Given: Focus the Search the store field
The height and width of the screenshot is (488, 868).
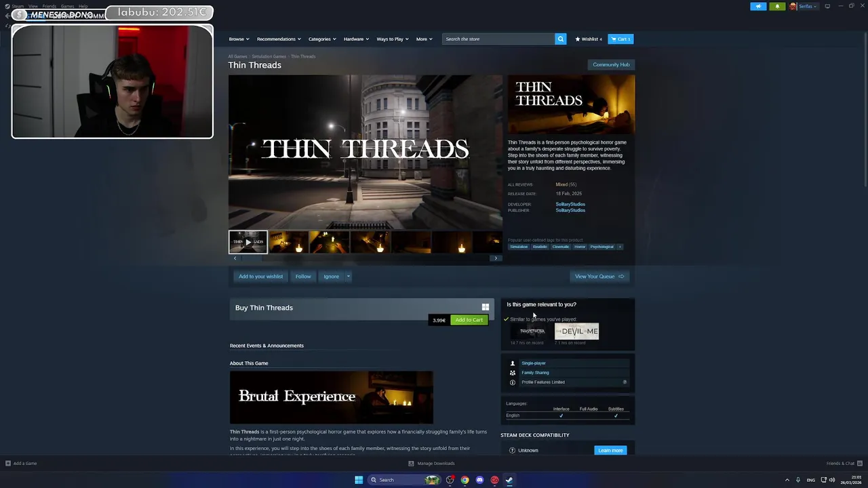Looking at the screenshot, I should pos(498,39).
